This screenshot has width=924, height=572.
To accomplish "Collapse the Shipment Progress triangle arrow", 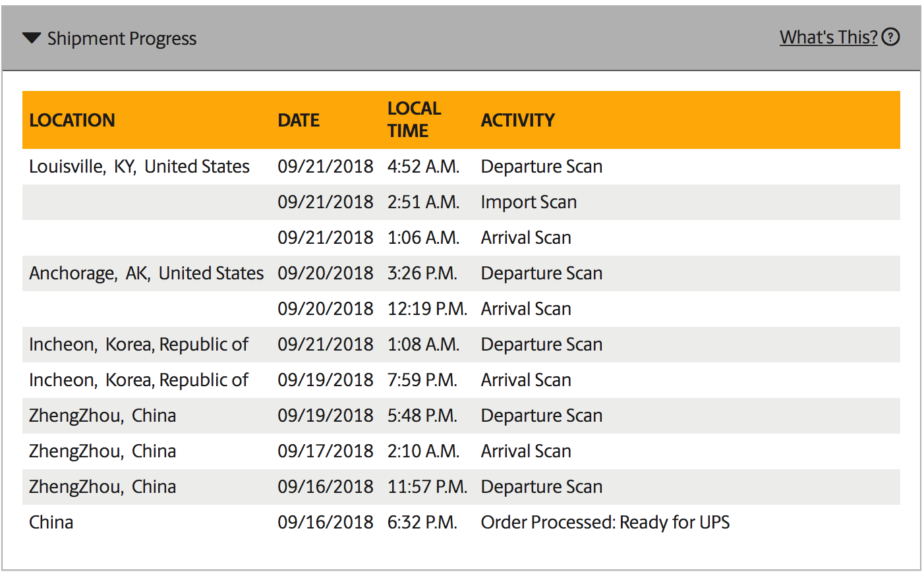I will [32, 38].
